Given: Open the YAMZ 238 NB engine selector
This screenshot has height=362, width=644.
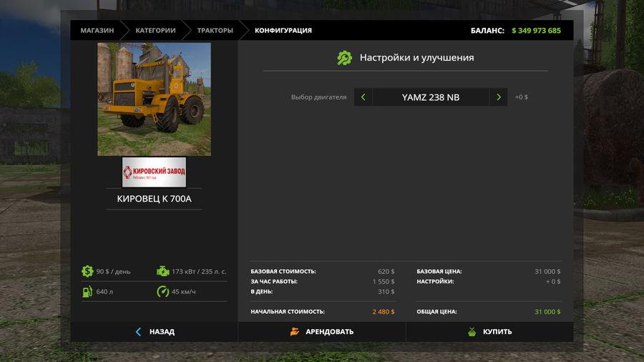Looking at the screenshot, I should (431, 97).
